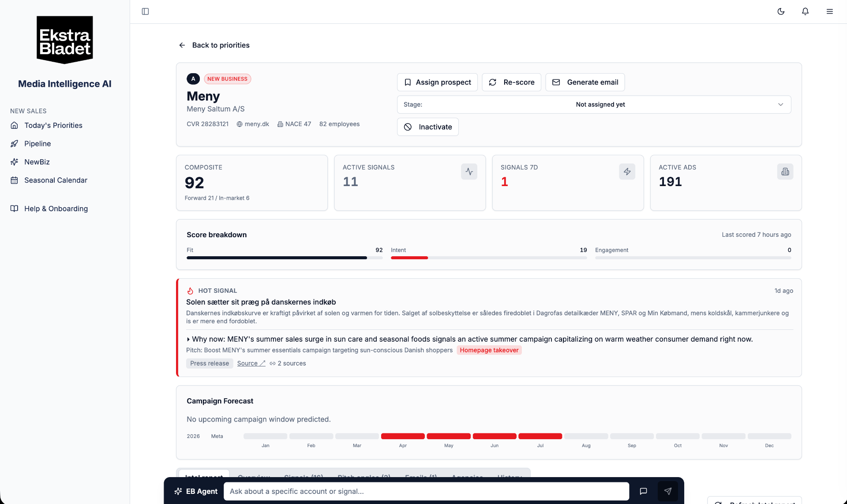Image resolution: width=847 pixels, height=504 pixels.
Task: Click the rocket icon beside Pipeline
Action: click(15, 144)
